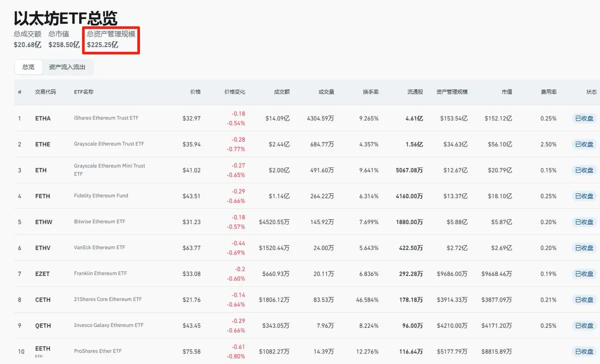Click the $153.54亿 asset value for ETHA
Image resolution: width=600 pixels, height=364 pixels.
point(454,118)
